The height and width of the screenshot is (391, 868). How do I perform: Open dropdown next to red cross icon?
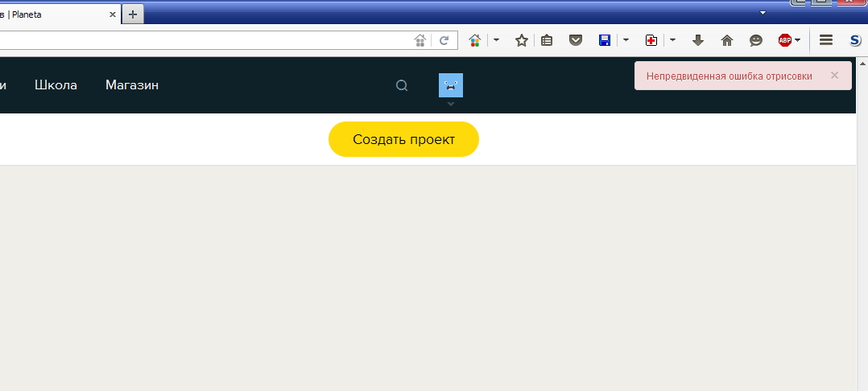(672, 39)
